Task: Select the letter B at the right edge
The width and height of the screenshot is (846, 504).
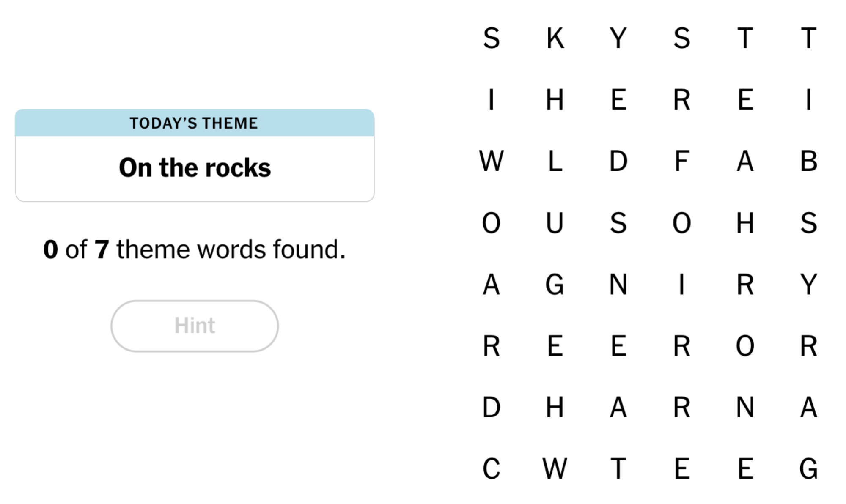Action: coord(810,161)
